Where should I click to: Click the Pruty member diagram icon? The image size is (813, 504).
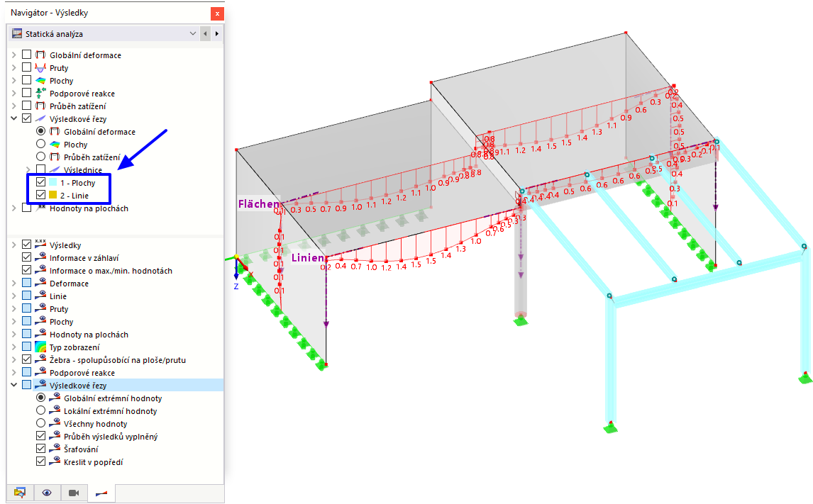[x=40, y=68]
